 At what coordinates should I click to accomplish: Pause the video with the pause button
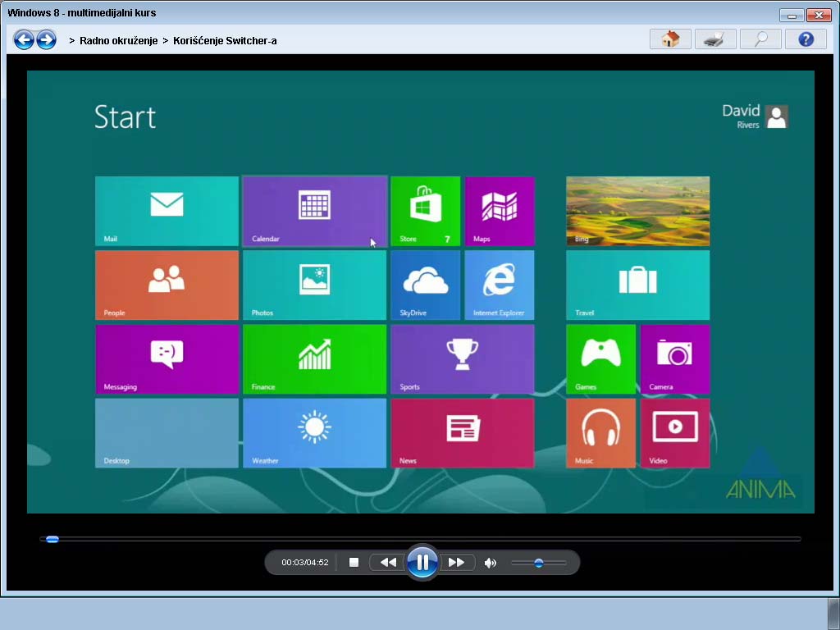coord(422,562)
